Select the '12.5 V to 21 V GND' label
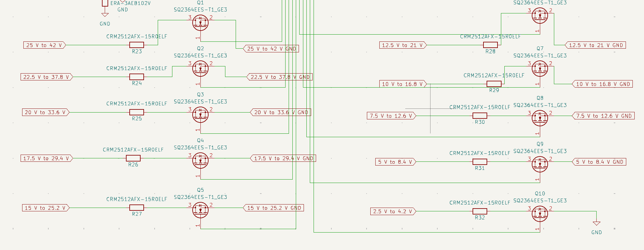644x250 pixels. point(595,45)
